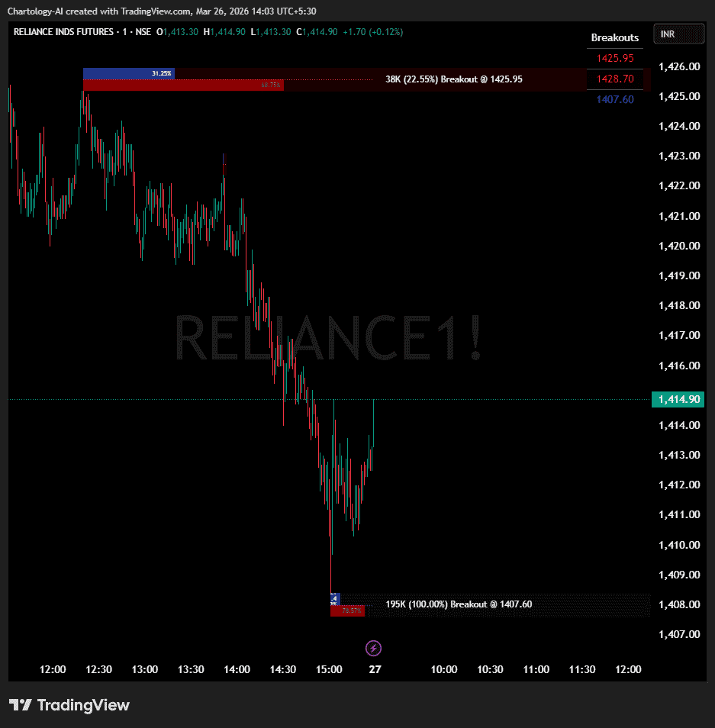
Task: Click 1425.95 in the Breakouts table
Action: (614, 58)
